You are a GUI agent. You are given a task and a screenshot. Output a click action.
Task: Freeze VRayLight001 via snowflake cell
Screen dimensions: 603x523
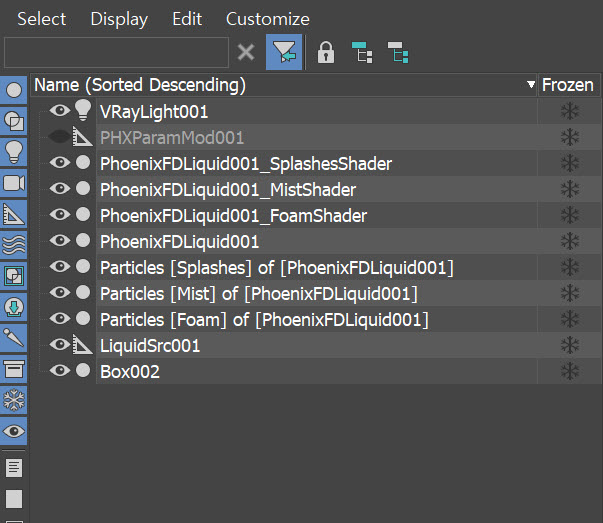tap(569, 112)
